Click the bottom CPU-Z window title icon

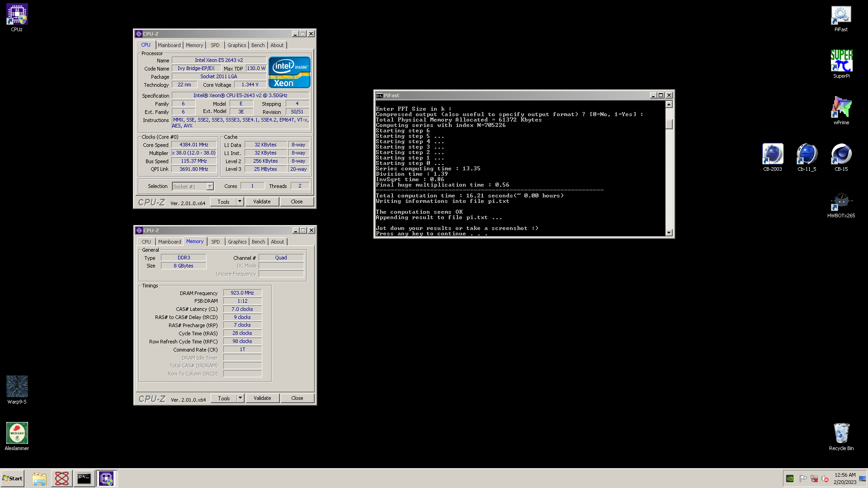click(139, 230)
